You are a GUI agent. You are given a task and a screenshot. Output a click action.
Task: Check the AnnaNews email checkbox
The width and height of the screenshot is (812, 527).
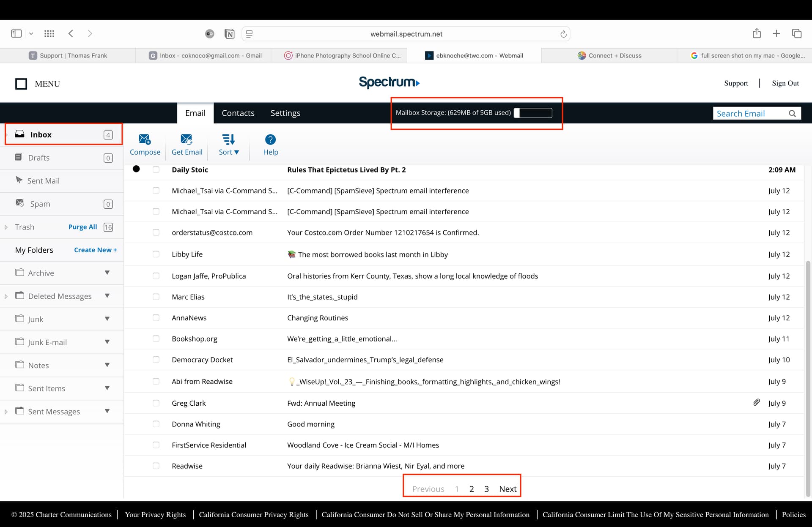coord(156,318)
